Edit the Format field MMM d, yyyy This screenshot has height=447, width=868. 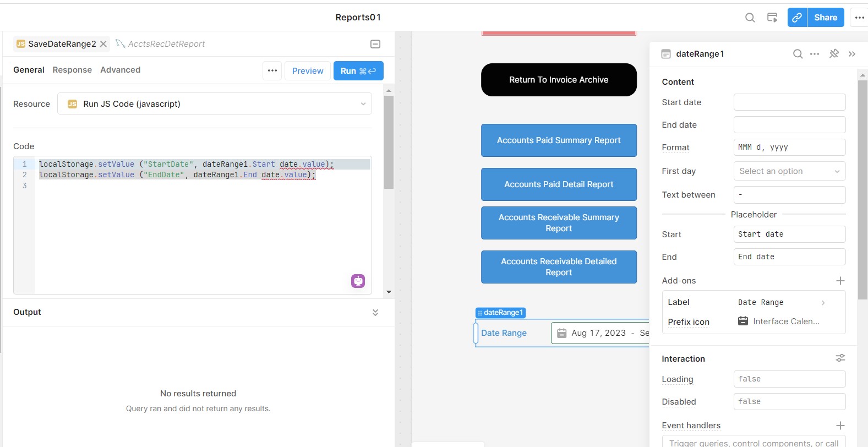pyautogui.click(x=789, y=148)
